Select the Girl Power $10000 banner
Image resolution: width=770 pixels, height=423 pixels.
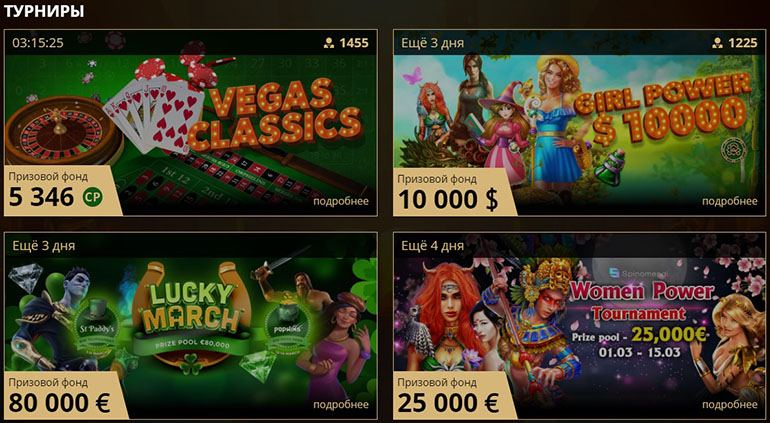click(x=579, y=123)
